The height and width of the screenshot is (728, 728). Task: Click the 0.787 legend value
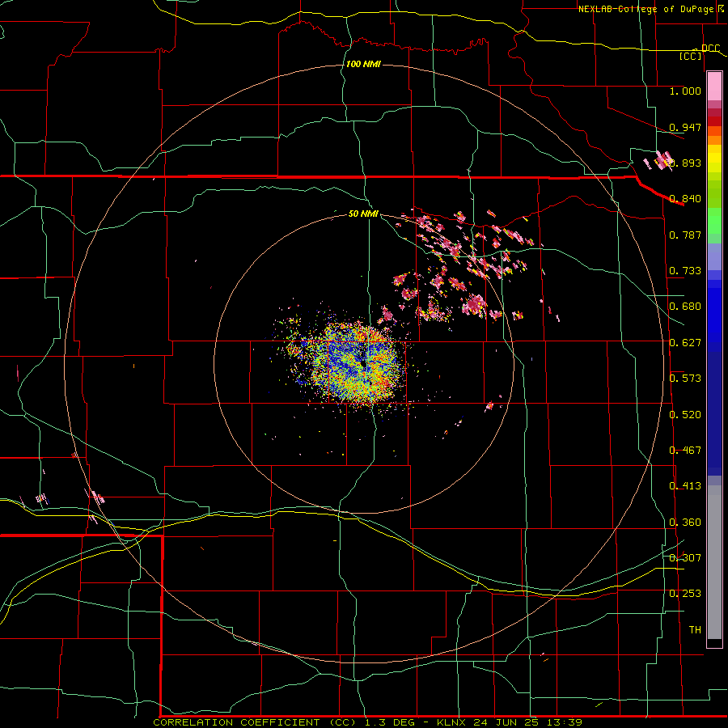pos(685,235)
